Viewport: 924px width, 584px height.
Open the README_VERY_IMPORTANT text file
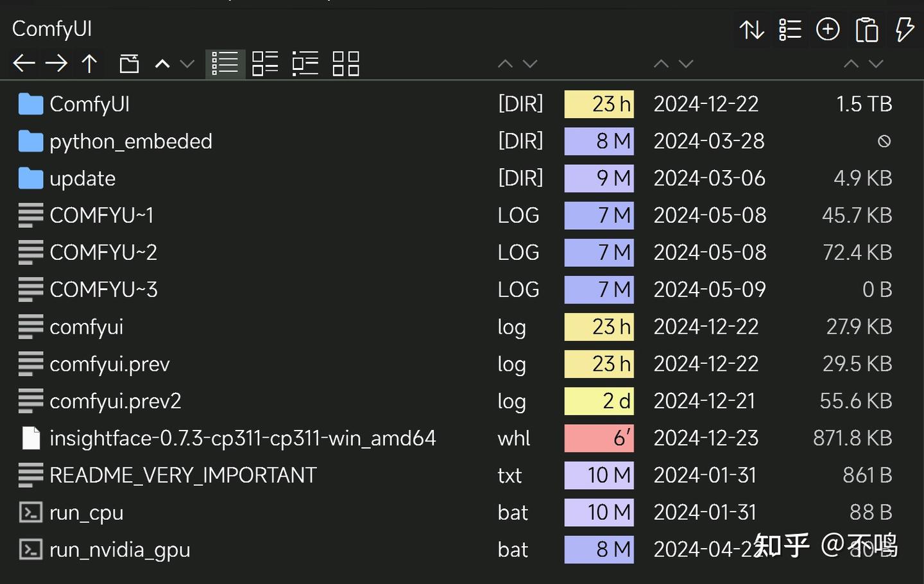pyautogui.click(x=182, y=475)
